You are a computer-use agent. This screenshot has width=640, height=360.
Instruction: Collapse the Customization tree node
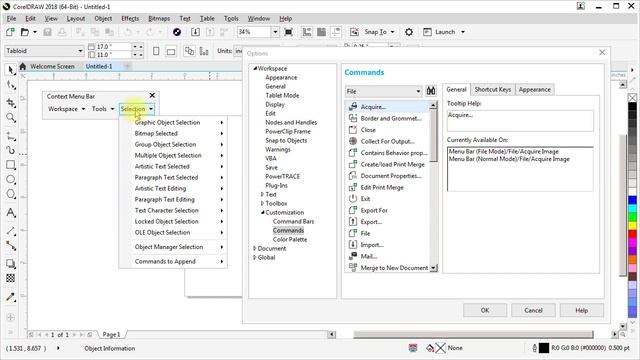pyautogui.click(x=262, y=212)
